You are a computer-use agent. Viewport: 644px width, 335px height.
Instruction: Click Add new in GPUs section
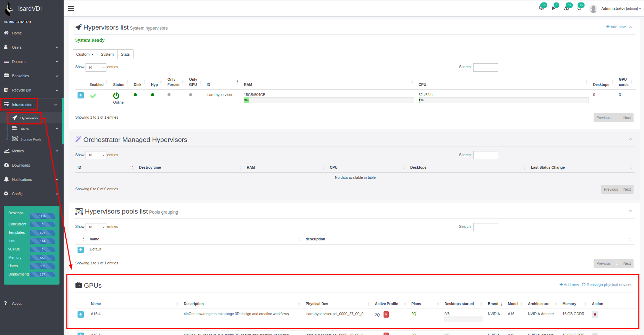coord(569,285)
